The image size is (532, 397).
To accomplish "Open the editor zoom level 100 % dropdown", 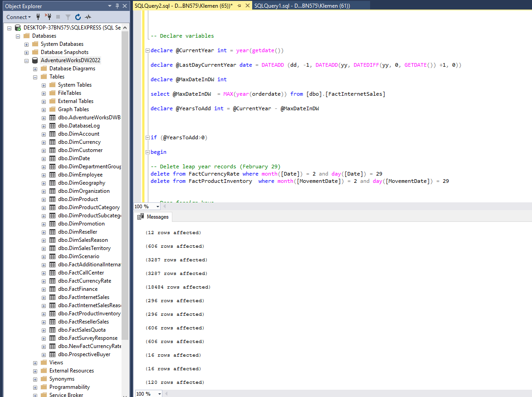I will [x=157, y=206].
